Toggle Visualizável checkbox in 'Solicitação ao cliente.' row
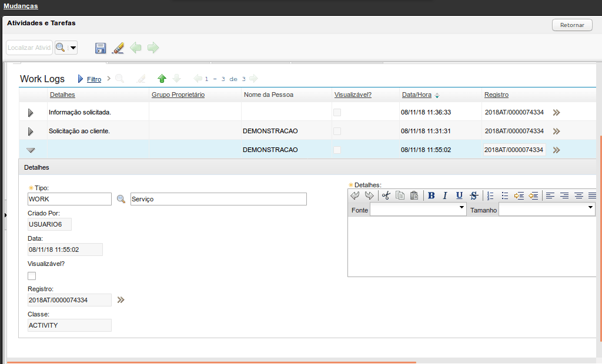The height and width of the screenshot is (364, 602). [x=337, y=131]
